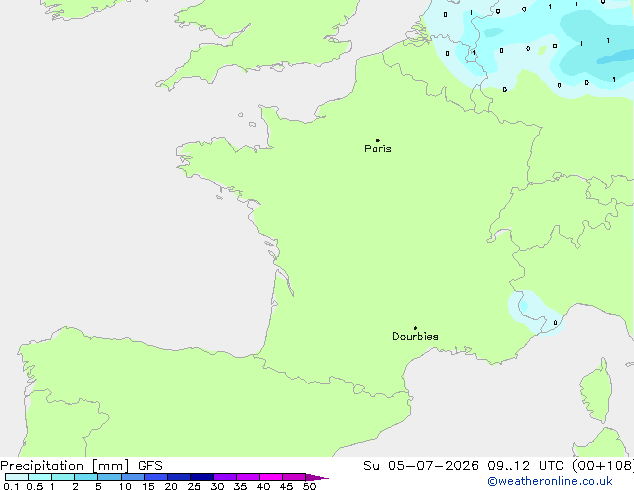Click the above-50 mm legend arrow tip

pyautogui.click(x=317, y=477)
